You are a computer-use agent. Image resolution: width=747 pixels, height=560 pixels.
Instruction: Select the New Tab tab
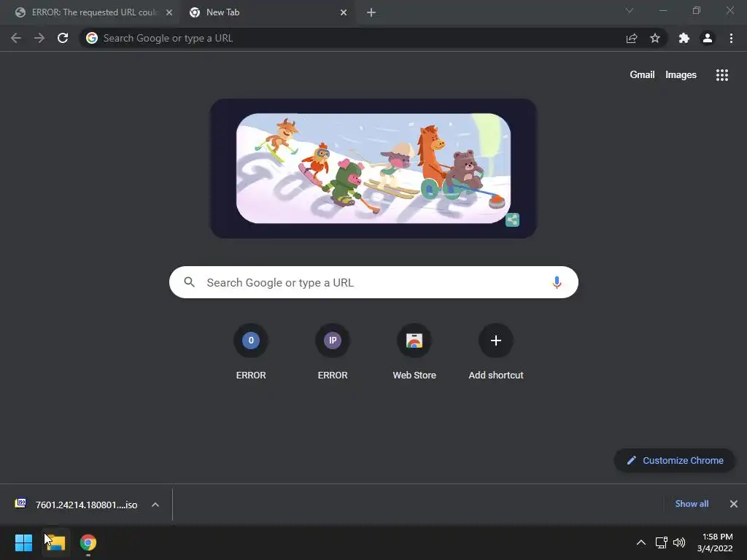(x=267, y=12)
